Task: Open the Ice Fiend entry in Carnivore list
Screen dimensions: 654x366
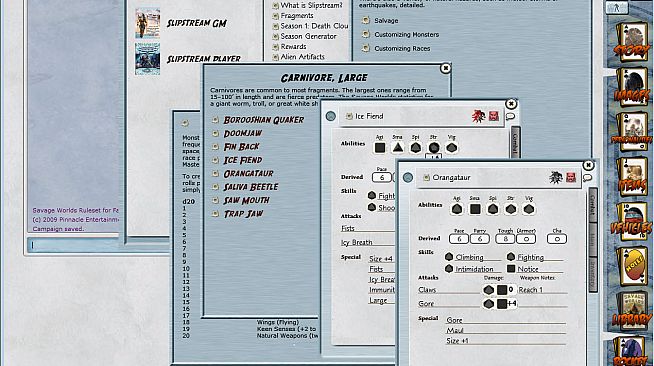Action: coord(243,160)
